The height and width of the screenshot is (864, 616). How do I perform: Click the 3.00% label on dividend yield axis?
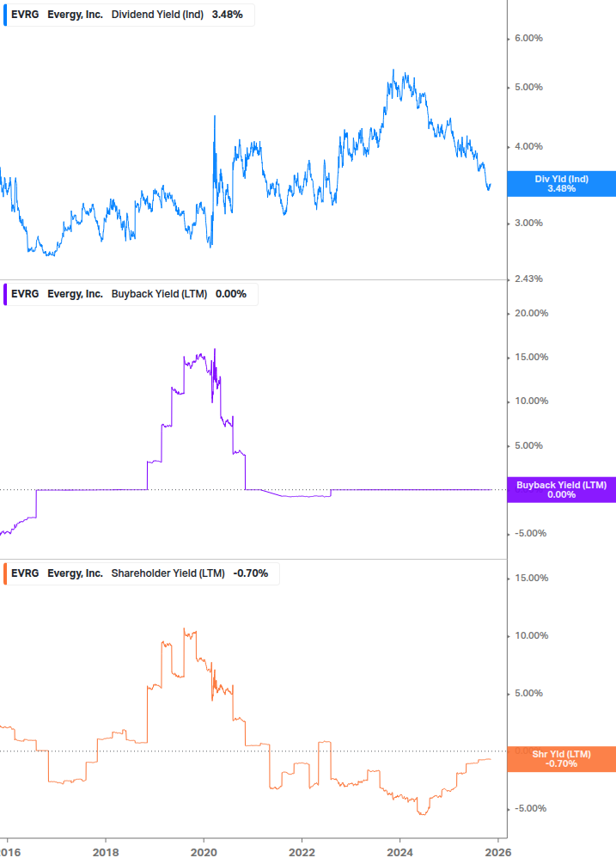(x=528, y=224)
